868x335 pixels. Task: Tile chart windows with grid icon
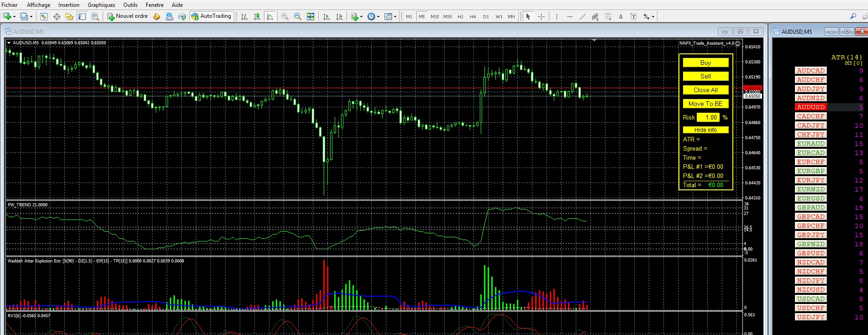[x=310, y=16]
